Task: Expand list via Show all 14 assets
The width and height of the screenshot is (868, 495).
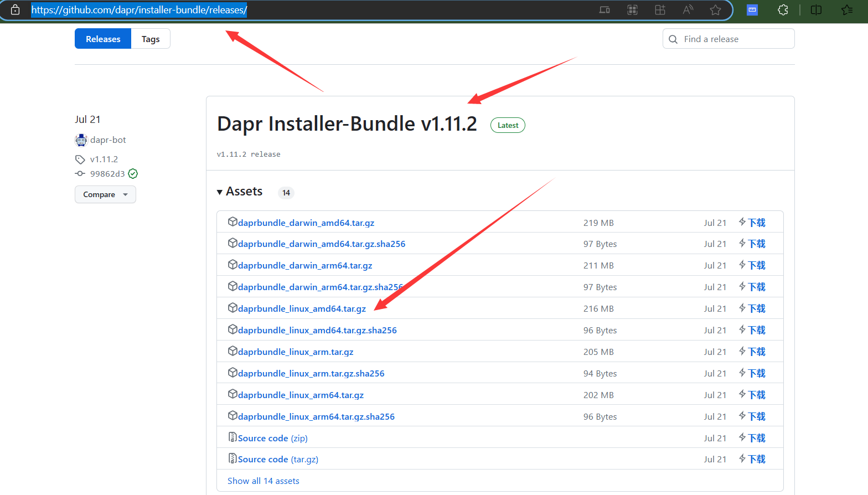Action: (263, 481)
